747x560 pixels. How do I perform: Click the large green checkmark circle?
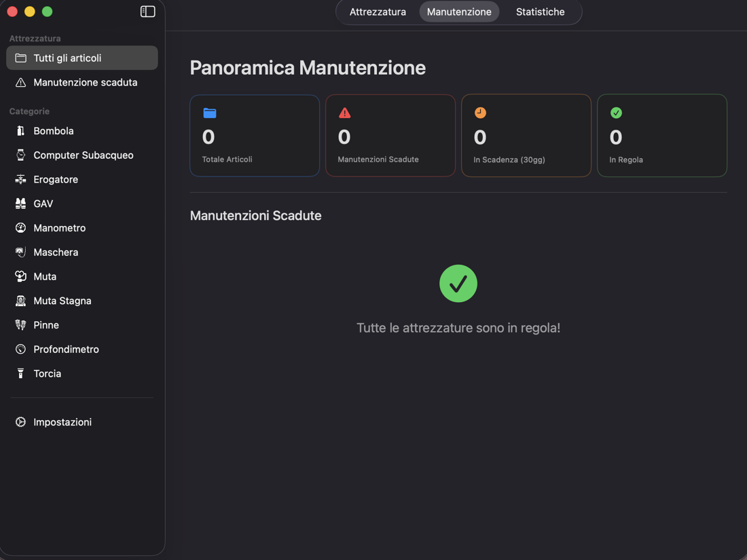(458, 283)
